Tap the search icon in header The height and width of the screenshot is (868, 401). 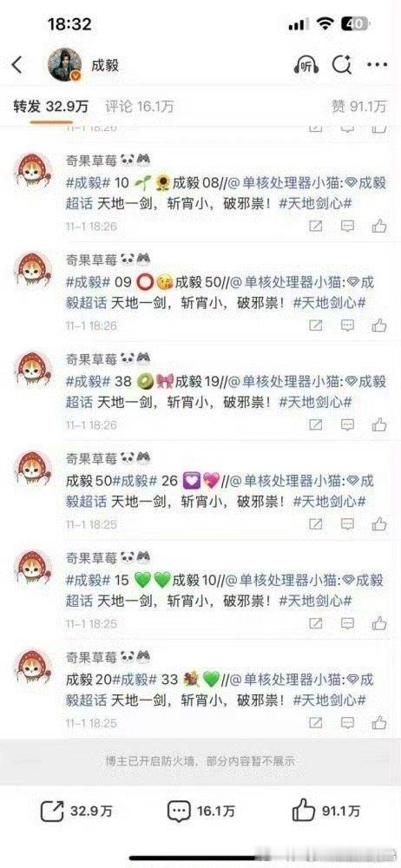(342, 65)
